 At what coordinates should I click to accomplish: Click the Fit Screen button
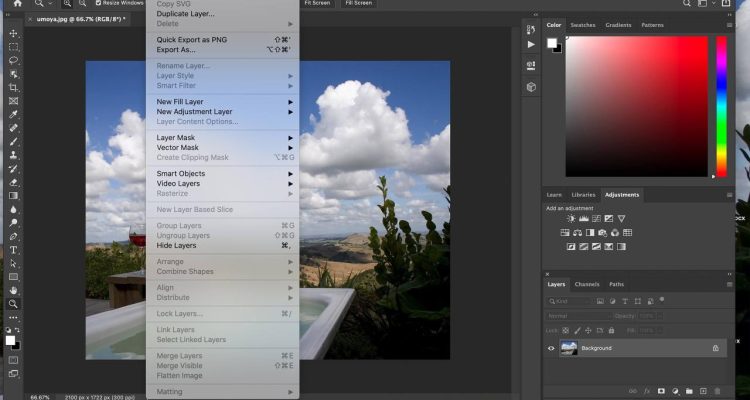(317, 3)
